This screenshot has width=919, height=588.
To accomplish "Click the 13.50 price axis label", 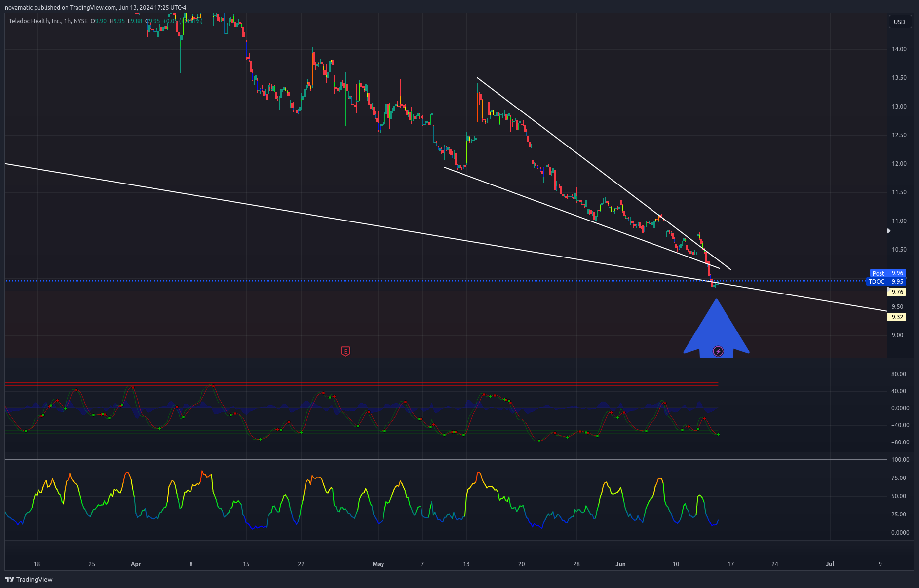I will (x=899, y=78).
